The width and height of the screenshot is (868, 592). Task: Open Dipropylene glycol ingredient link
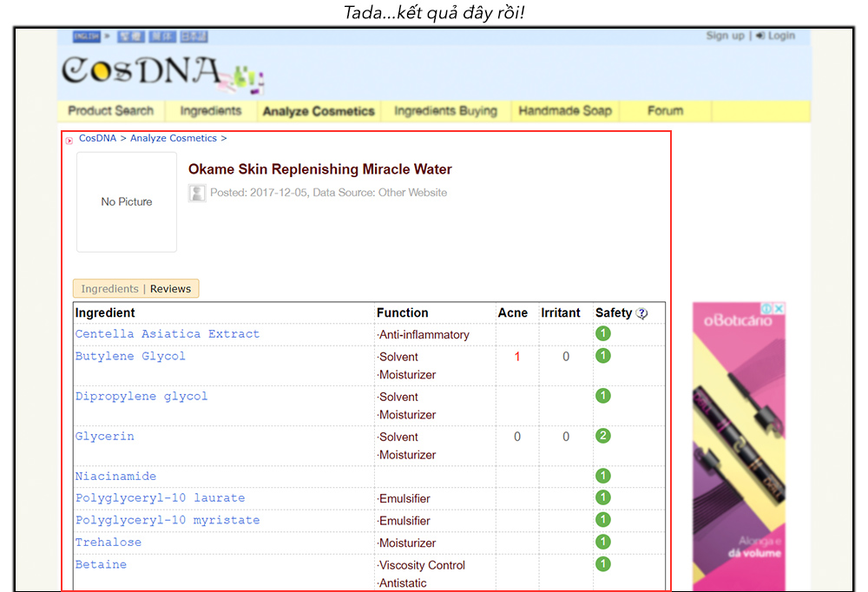click(x=141, y=397)
